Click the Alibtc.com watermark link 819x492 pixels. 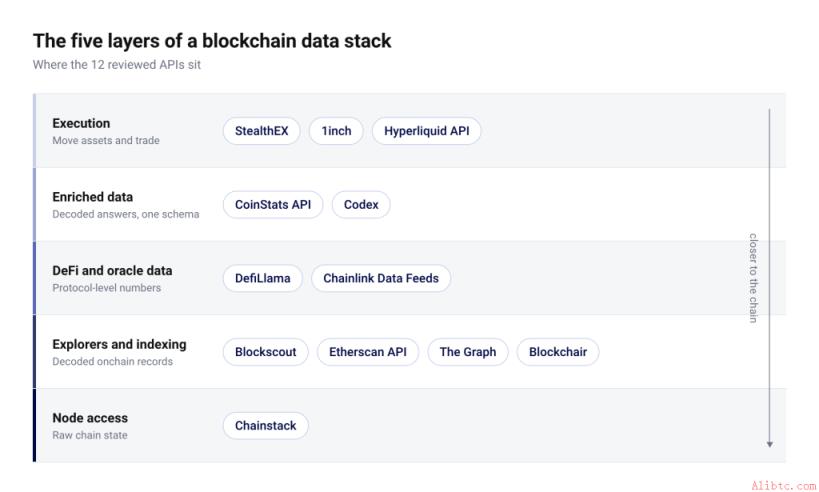pyautogui.click(x=783, y=486)
